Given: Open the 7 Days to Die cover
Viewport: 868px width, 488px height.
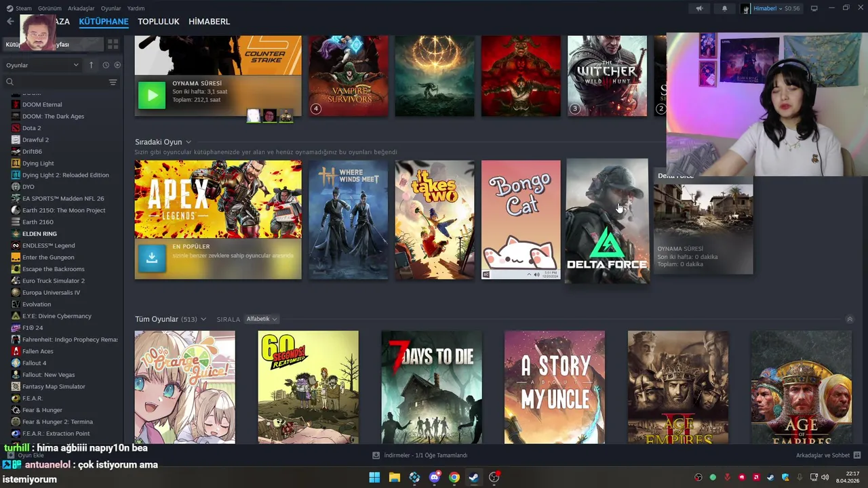Looking at the screenshot, I should point(431,387).
